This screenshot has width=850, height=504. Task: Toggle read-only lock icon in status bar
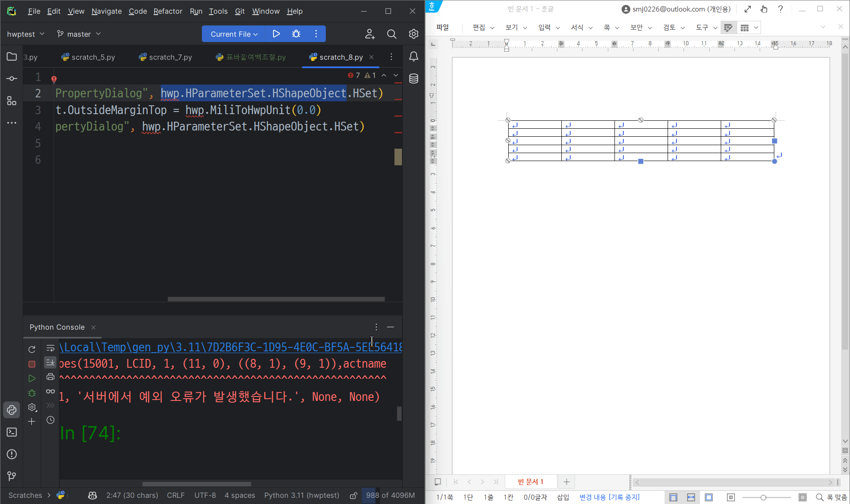(x=353, y=496)
